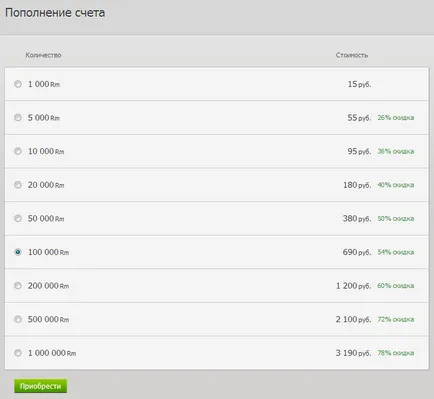Pick the 20 000 Rm radio button
The width and height of the screenshot is (434, 399).
pyautogui.click(x=18, y=185)
